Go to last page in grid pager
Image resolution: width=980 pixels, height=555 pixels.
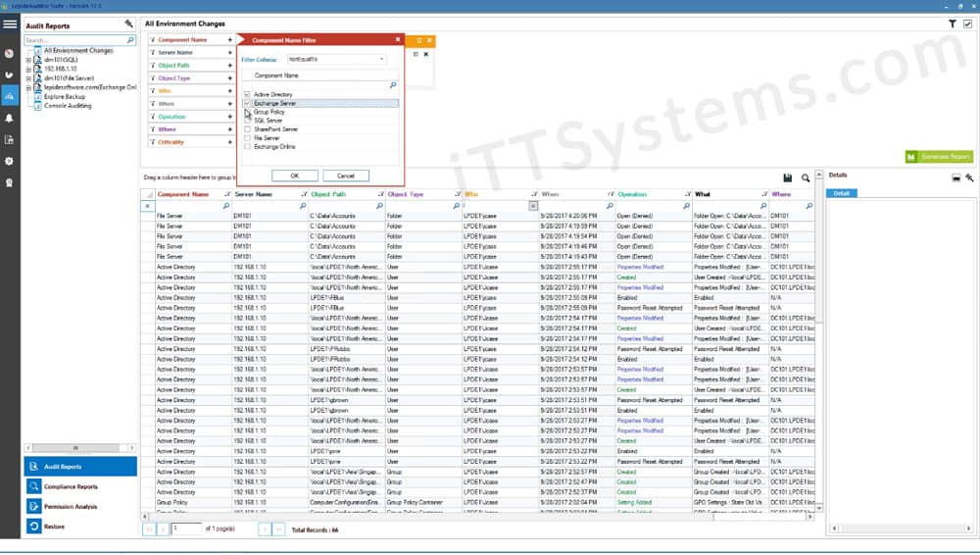click(x=278, y=530)
